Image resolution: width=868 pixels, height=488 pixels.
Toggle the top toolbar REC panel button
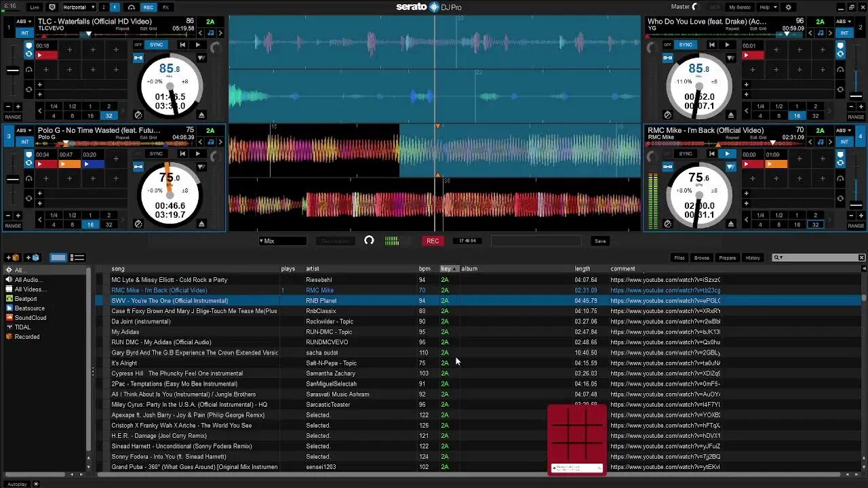tap(149, 7)
